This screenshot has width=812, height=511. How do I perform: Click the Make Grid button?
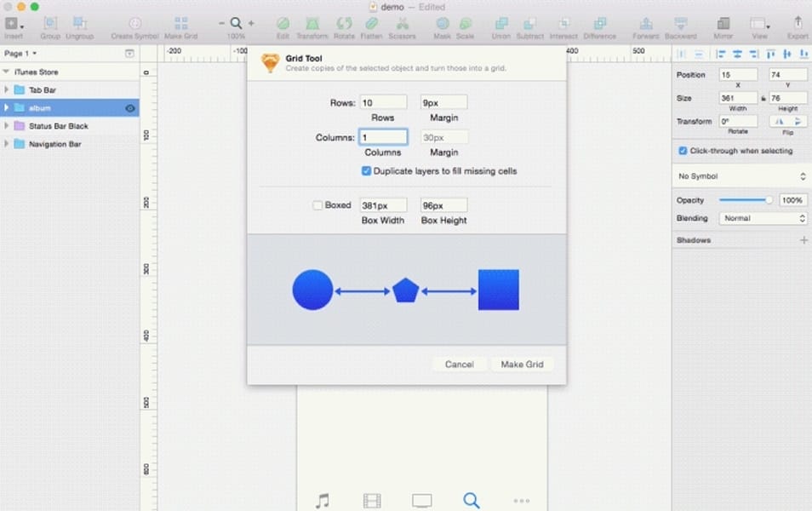click(522, 364)
